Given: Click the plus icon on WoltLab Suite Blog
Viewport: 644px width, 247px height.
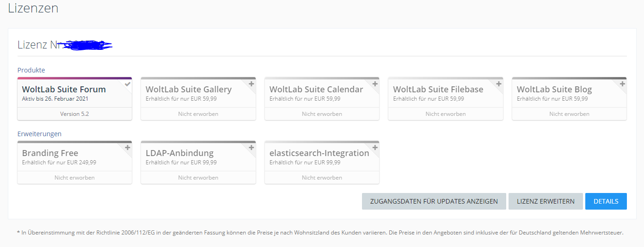Looking at the screenshot, I should pyautogui.click(x=622, y=84).
